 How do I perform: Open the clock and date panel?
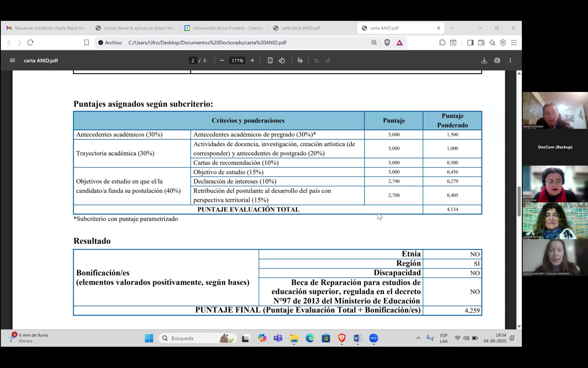[495, 338]
